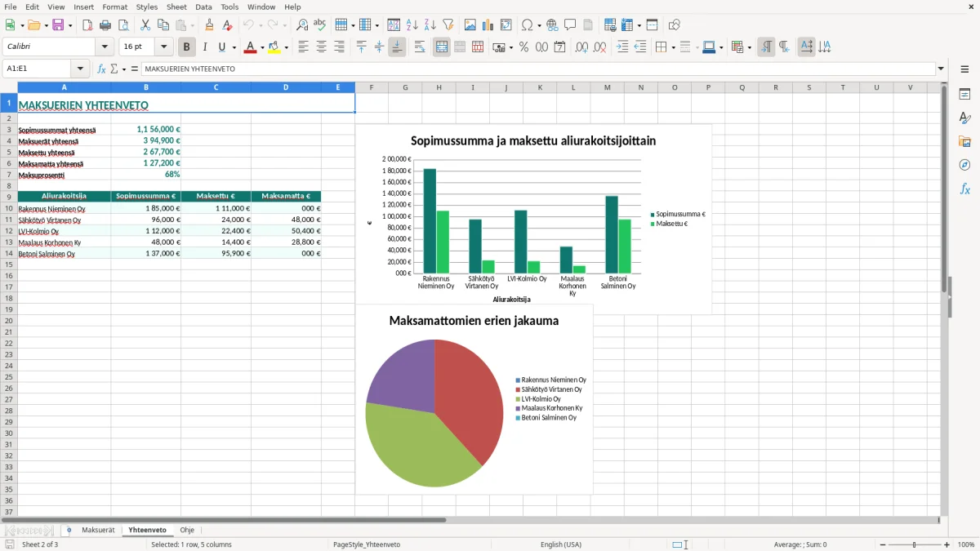Switch to the Ohje sheet tab

click(x=187, y=530)
